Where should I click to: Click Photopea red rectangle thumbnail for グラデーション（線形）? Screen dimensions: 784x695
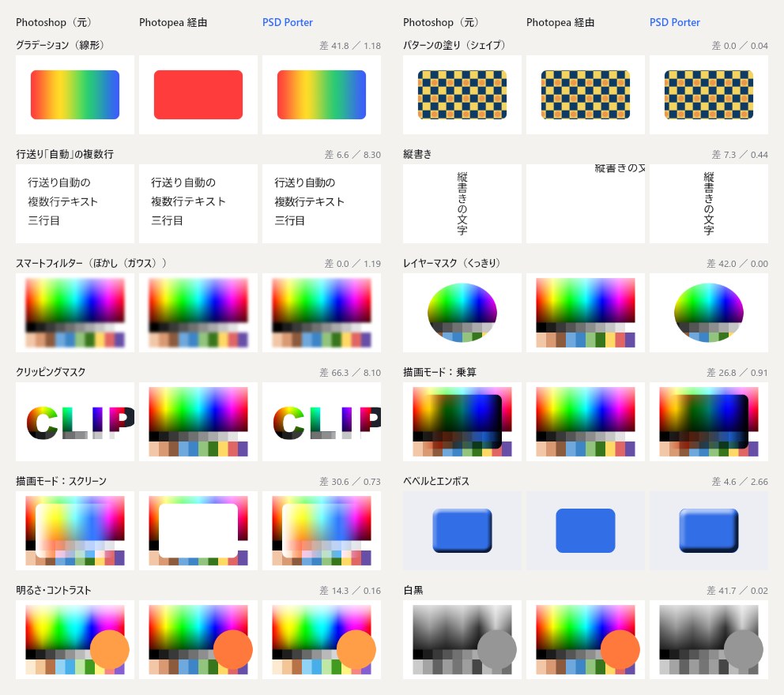(x=198, y=95)
